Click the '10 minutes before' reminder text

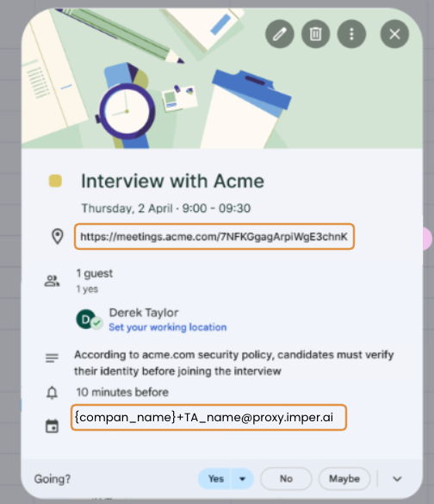click(122, 392)
